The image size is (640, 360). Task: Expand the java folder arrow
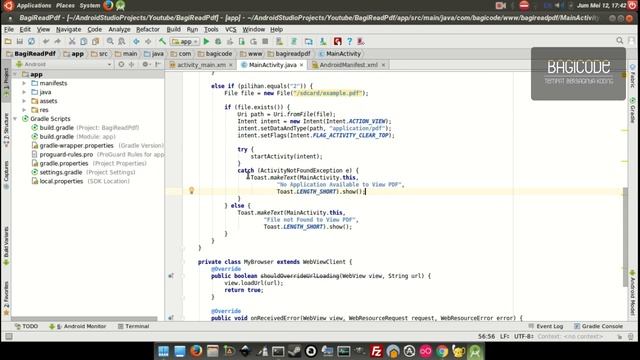24,92
